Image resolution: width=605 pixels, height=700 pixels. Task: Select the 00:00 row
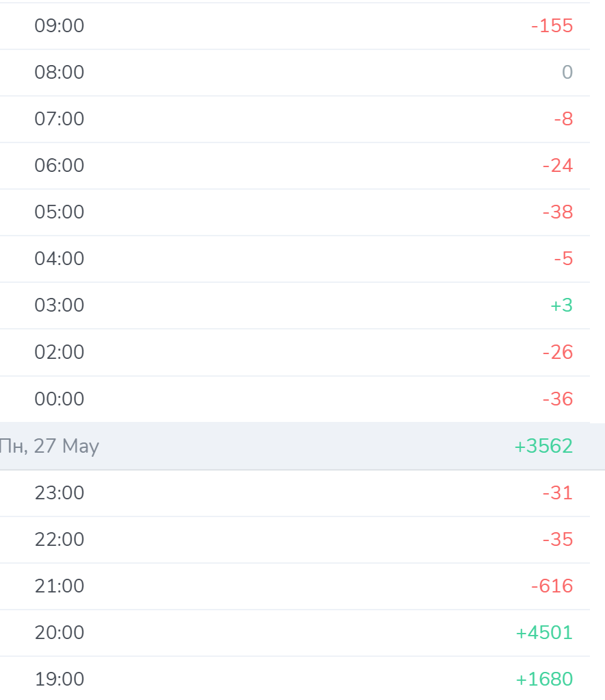point(295,399)
